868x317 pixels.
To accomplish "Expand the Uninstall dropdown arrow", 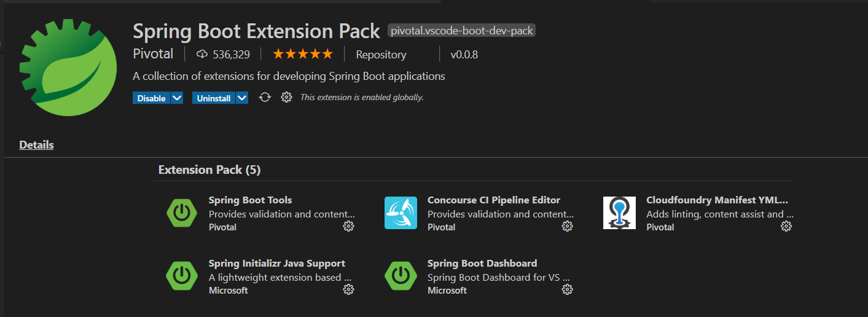I will point(242,98).
